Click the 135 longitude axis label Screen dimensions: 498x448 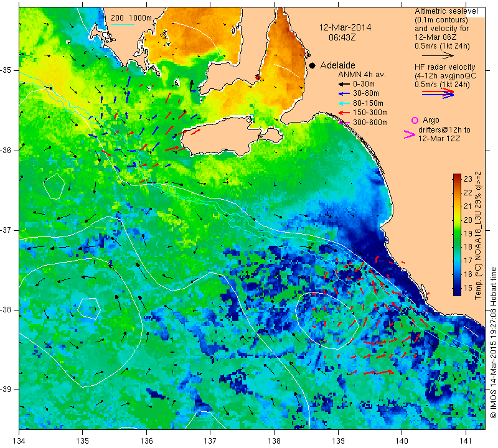point(83,441)
